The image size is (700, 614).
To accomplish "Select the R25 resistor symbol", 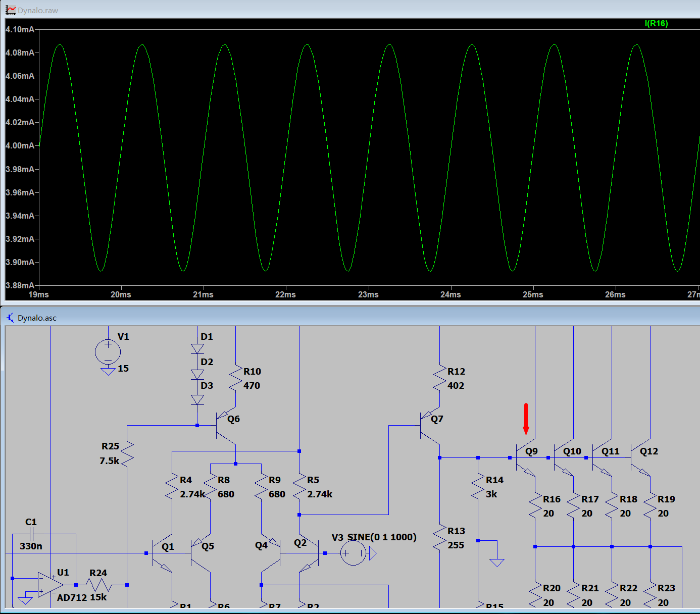I will (x=127, y=453).
